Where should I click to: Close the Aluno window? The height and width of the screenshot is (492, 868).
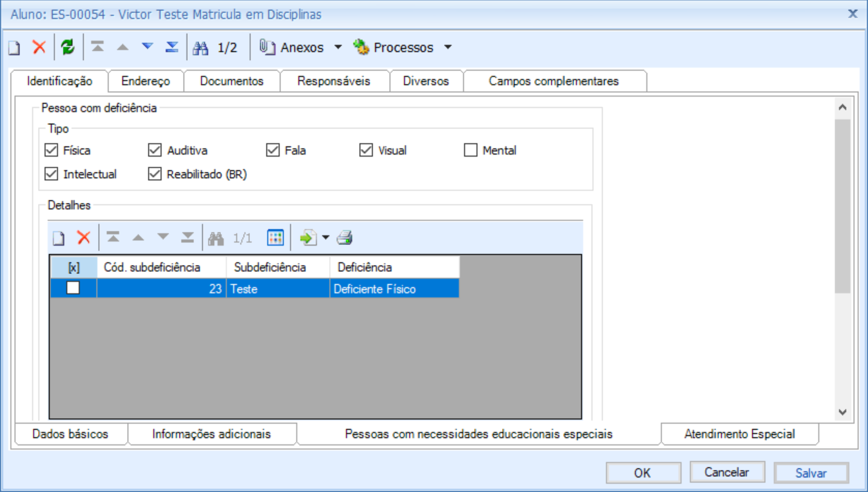(x=853, y=12)
